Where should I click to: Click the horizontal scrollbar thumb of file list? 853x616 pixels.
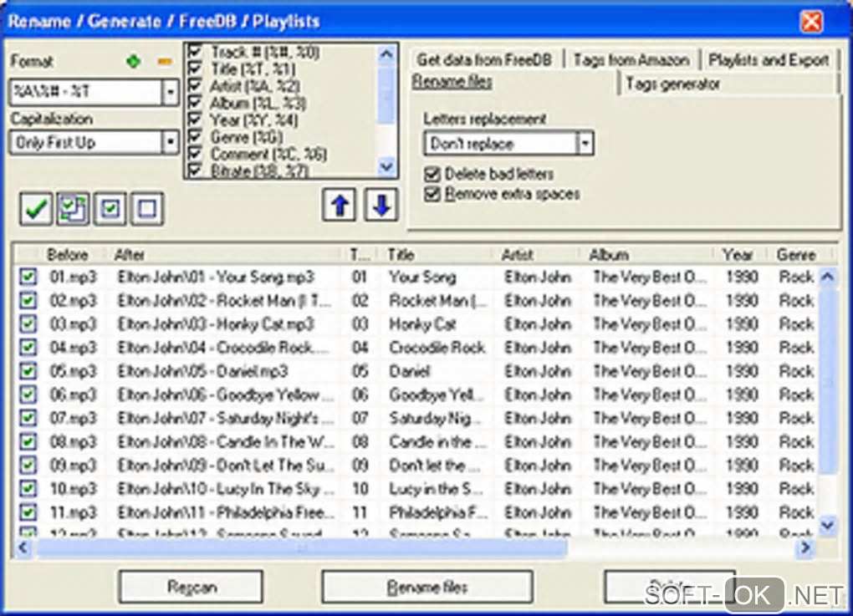point(302,547)
